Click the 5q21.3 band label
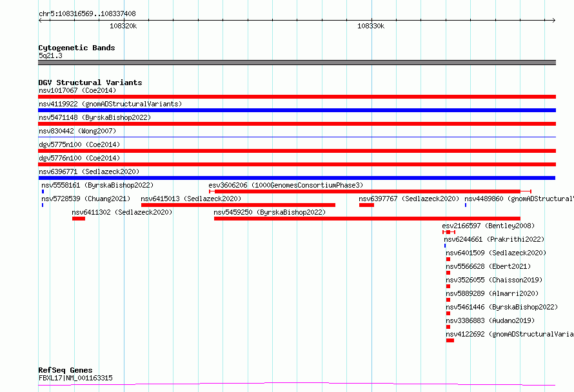Screen dimensions: 574x392 coord(50,55)
